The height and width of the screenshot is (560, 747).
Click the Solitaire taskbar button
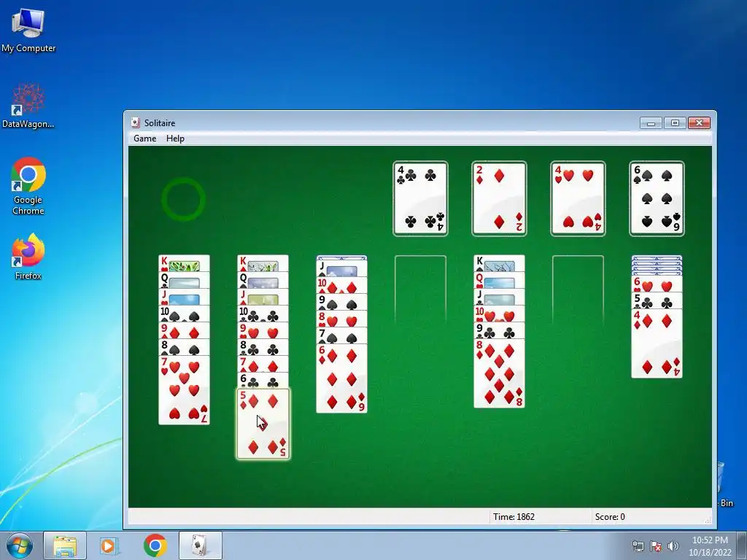tap(200, 545)
